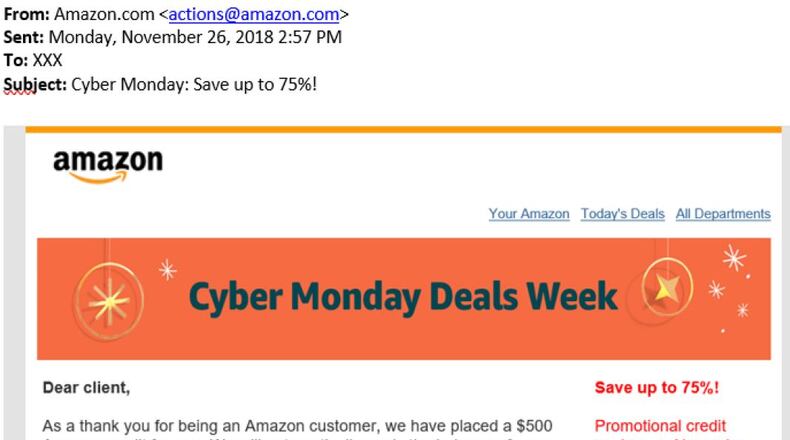Click the Cyber Monday Deals Week banner title
This screenshot has width=790, height=440.
[x=402, y=296]
